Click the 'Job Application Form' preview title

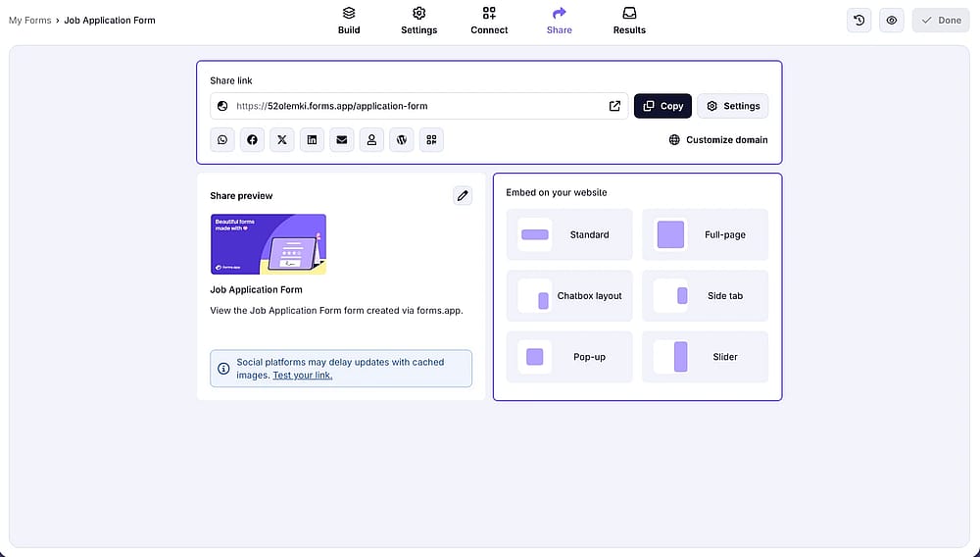coord(256,289)
